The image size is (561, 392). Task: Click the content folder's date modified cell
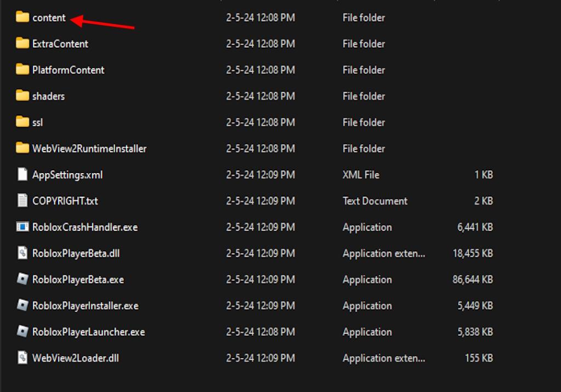(x=260, y=18)
